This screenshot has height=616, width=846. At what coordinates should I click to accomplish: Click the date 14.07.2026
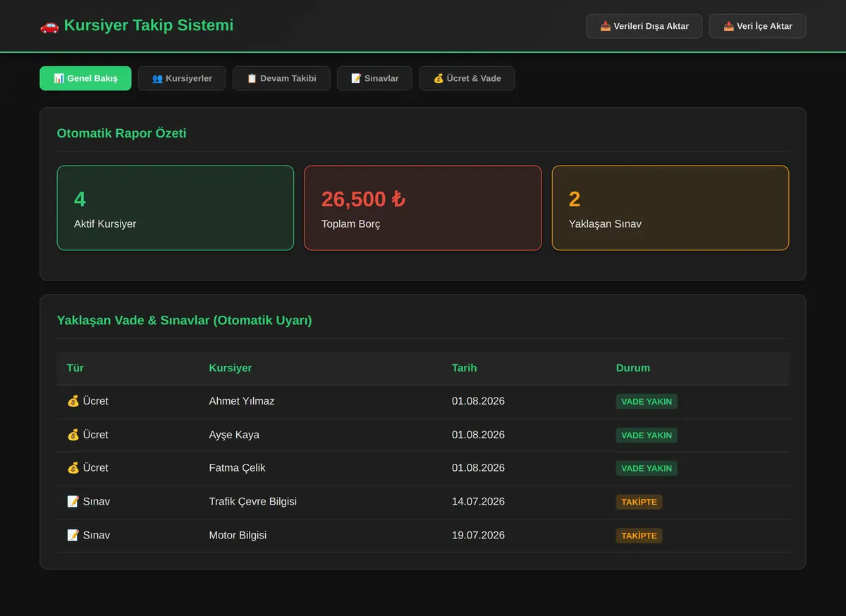[x=478, y=502]
